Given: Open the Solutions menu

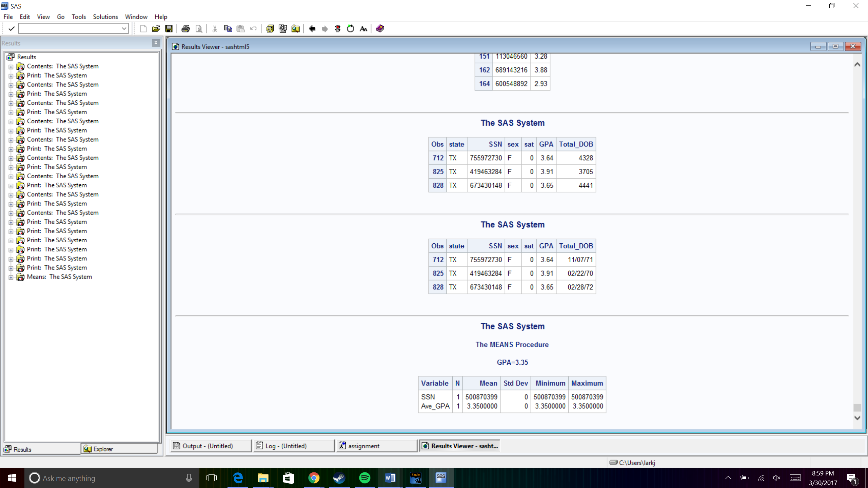Looking at the screenshot, I should click(105, 17).
